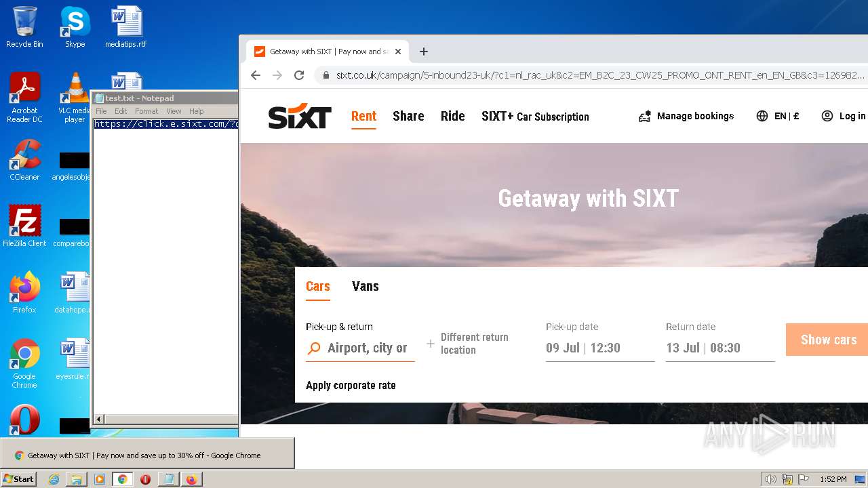Close the Getaway with SIXT tab

coord(398,52)
